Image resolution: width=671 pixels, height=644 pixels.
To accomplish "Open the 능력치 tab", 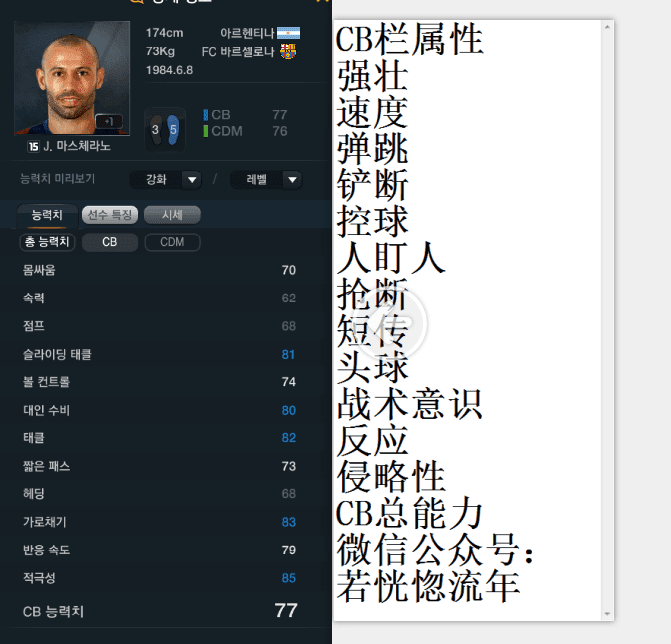I will (47, 215).
